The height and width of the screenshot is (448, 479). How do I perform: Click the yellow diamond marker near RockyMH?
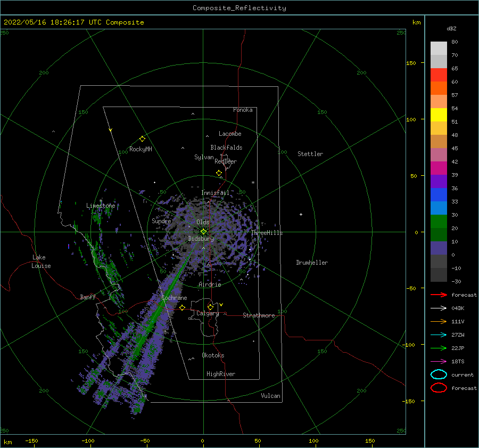[142, 139]
